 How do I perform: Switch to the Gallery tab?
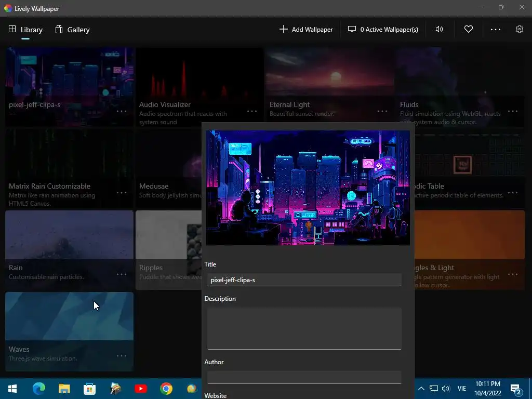(x=72, y=30)
